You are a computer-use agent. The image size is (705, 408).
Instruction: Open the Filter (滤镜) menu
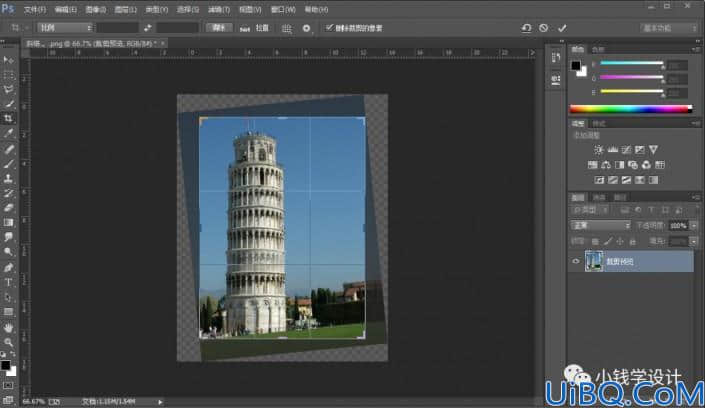point(219,9)
